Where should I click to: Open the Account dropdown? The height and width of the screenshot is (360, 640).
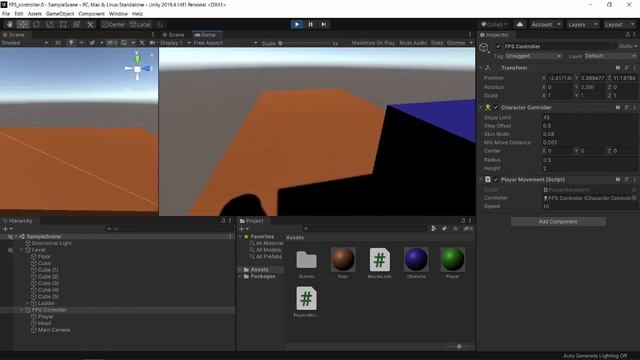click(546, 24)
